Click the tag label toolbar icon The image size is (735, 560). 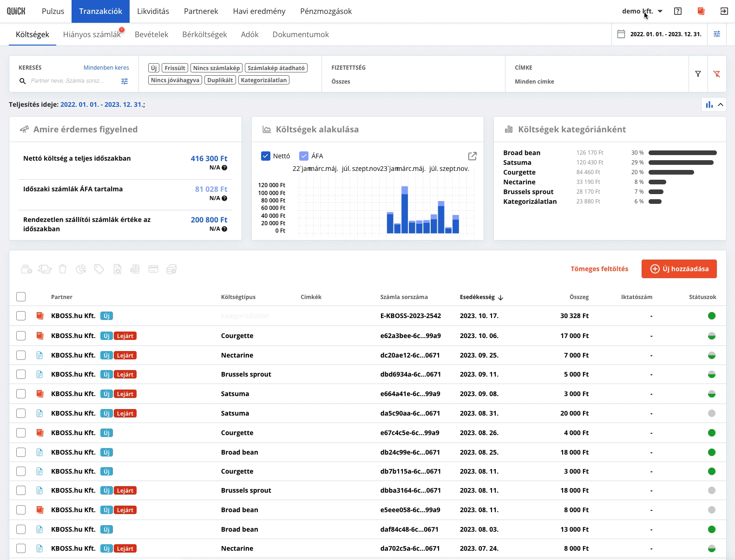[x=99, y=269]
